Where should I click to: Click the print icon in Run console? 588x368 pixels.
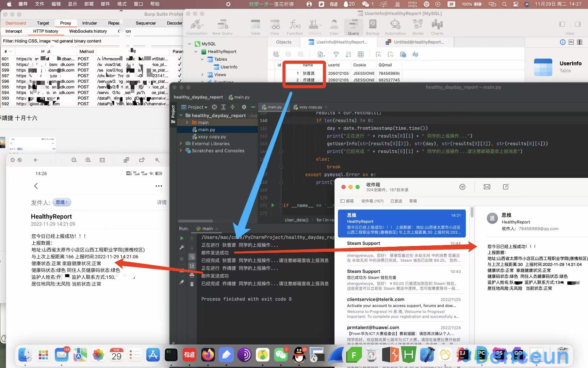click(192, 275)
